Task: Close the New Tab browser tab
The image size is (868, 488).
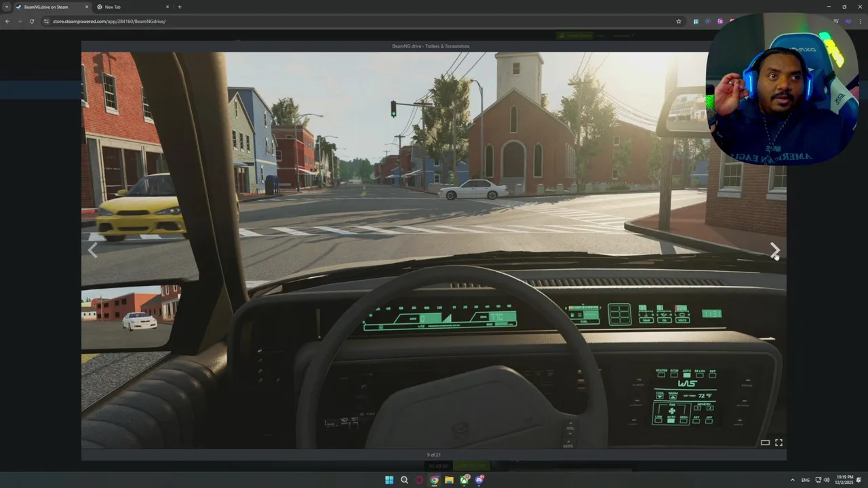Action: point(167,7)
